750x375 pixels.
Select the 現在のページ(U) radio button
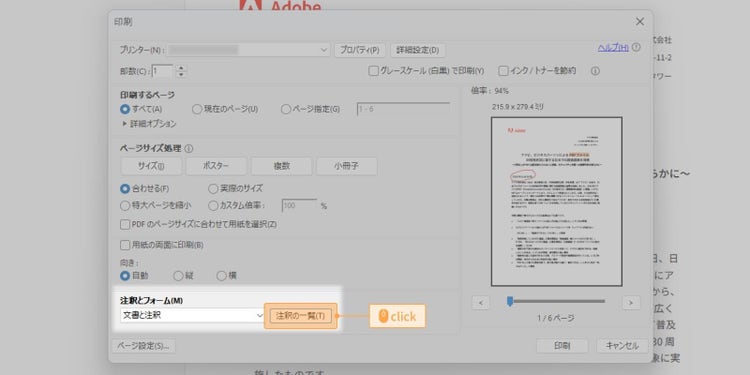tap(197, 109)
